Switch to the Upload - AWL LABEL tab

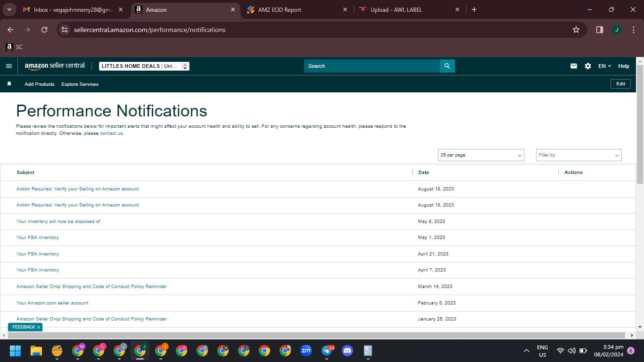409,9
